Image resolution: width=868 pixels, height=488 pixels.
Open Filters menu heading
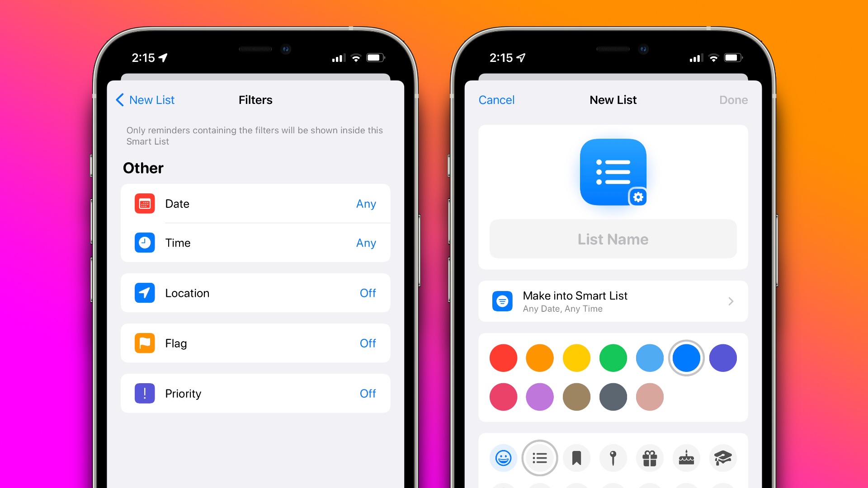(255, 100)
